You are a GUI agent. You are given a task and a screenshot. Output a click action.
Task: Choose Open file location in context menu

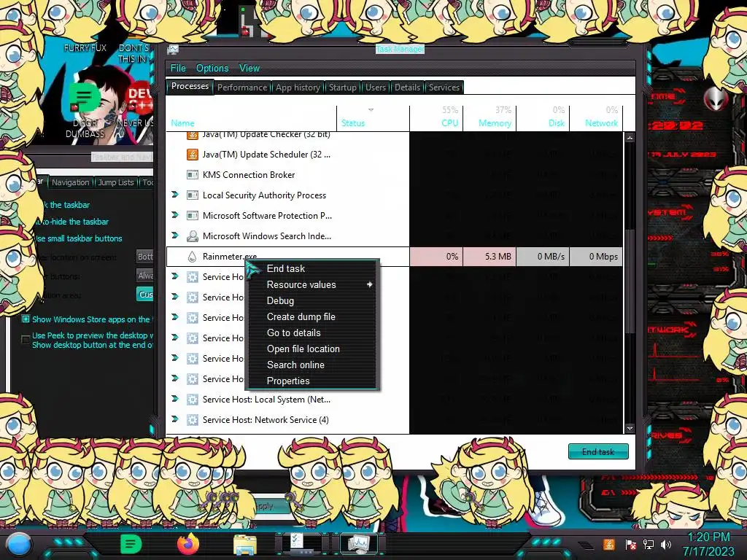[312, 349]
